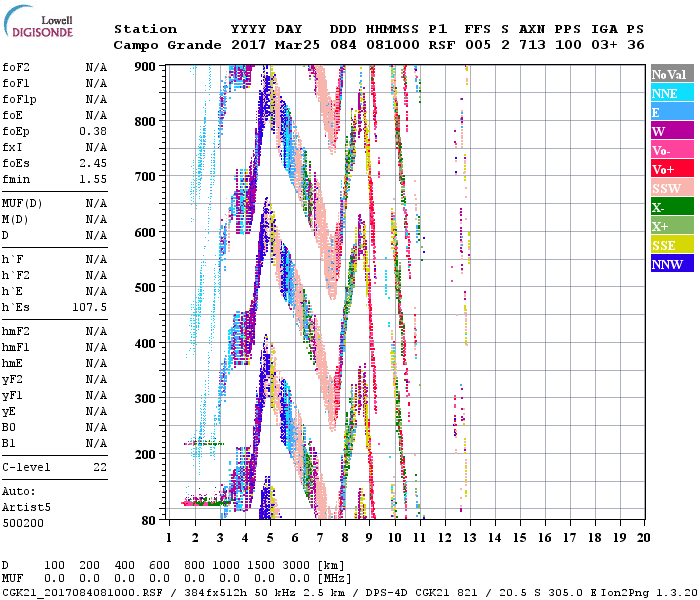
Task: Click the foEs value 2.45
Action: (93, 163)
